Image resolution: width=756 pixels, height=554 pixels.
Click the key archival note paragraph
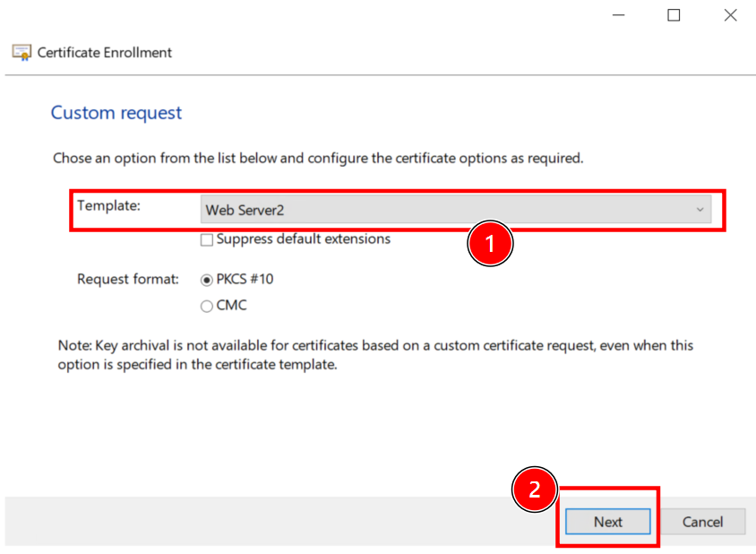(x=375, y=355)
